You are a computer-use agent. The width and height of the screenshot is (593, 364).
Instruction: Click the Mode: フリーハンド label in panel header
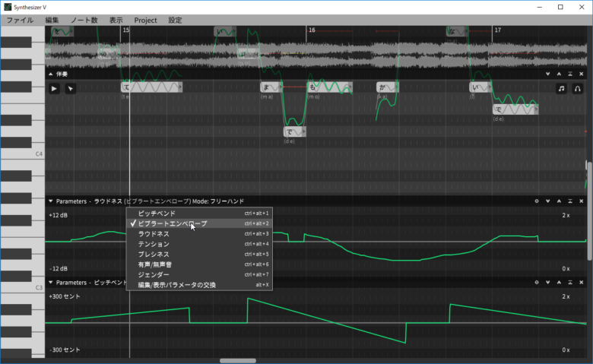[x=218, y=201]
